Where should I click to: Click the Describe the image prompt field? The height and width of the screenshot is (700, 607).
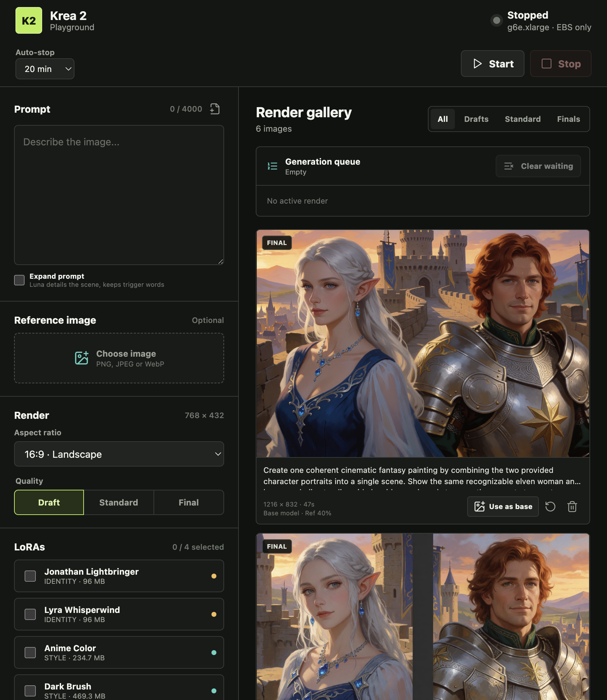point(119,195)
